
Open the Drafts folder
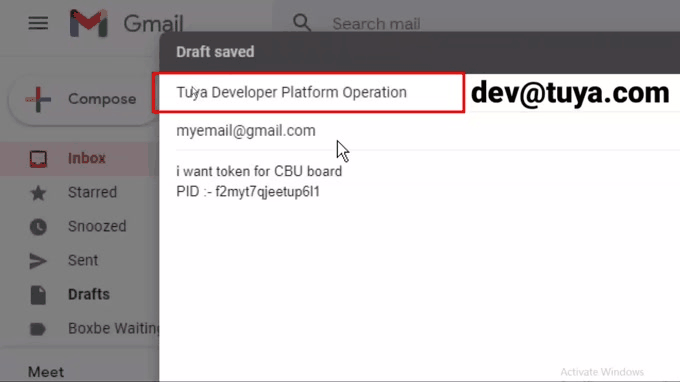[89, 294]
